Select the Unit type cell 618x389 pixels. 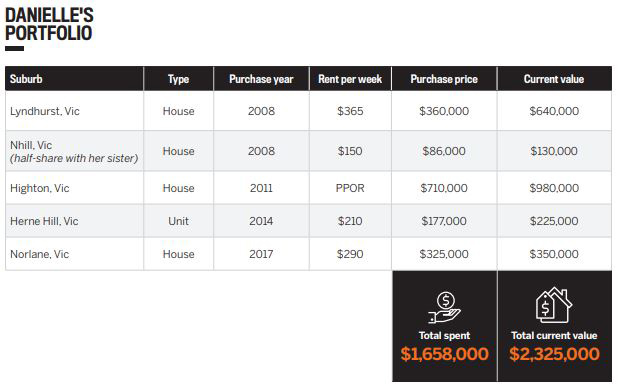tap(179, 221)
